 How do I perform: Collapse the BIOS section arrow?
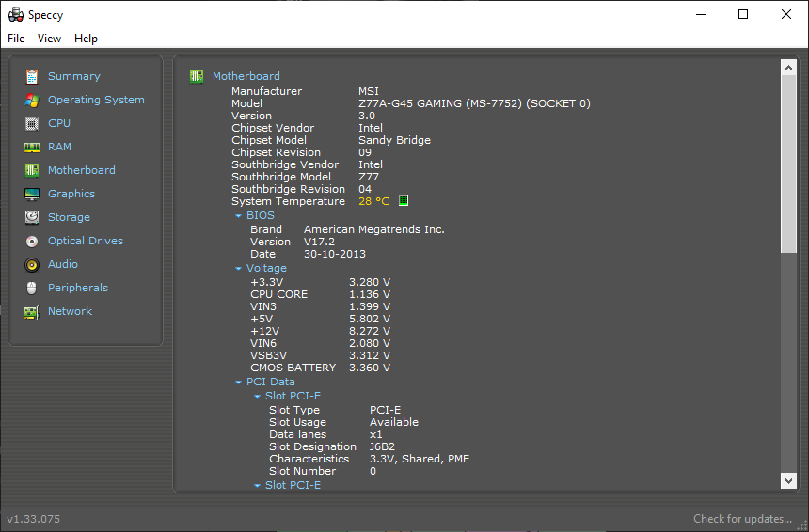click(238, 216)
